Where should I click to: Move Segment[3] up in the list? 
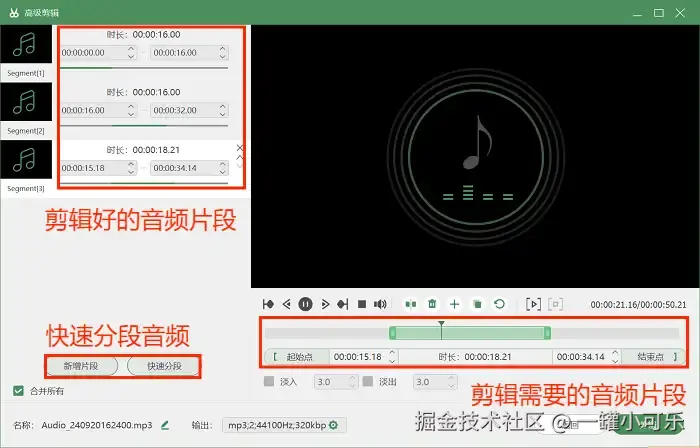point(240,158)
